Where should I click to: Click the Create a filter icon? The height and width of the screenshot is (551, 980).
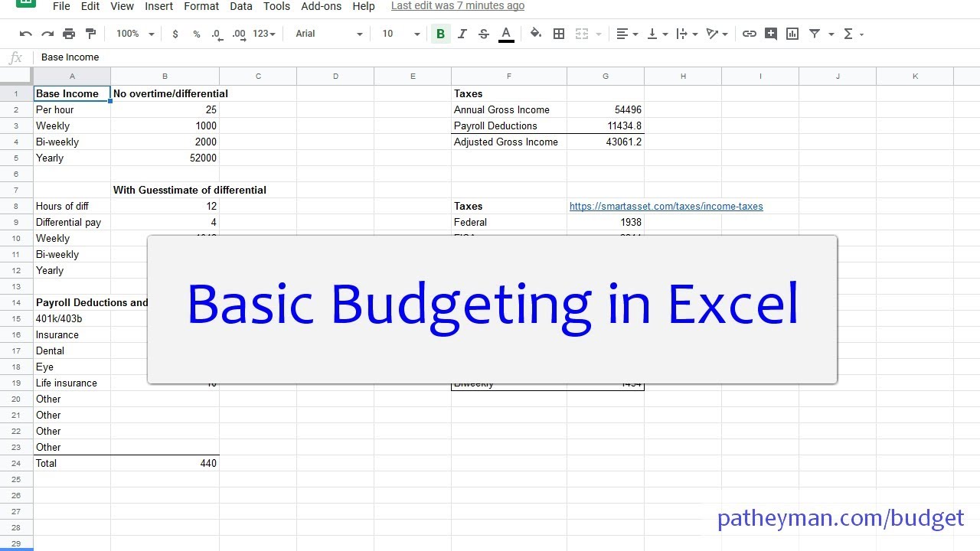tap(815, 34)
